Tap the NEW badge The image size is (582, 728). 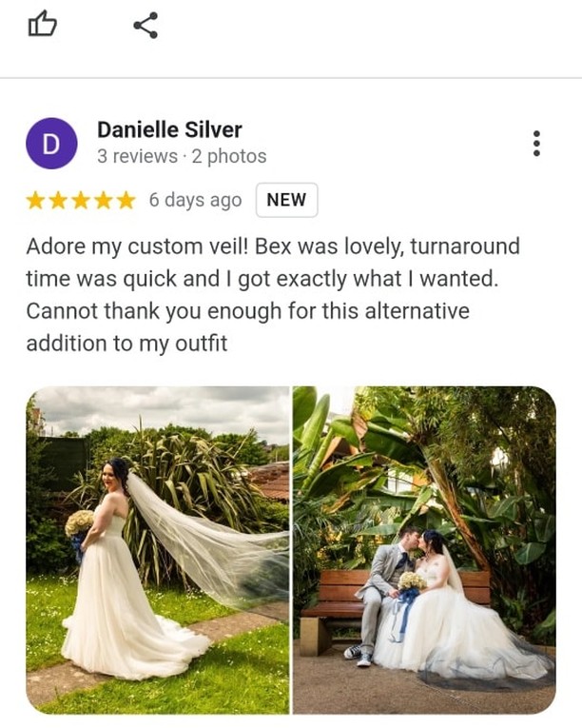(286, 200)
